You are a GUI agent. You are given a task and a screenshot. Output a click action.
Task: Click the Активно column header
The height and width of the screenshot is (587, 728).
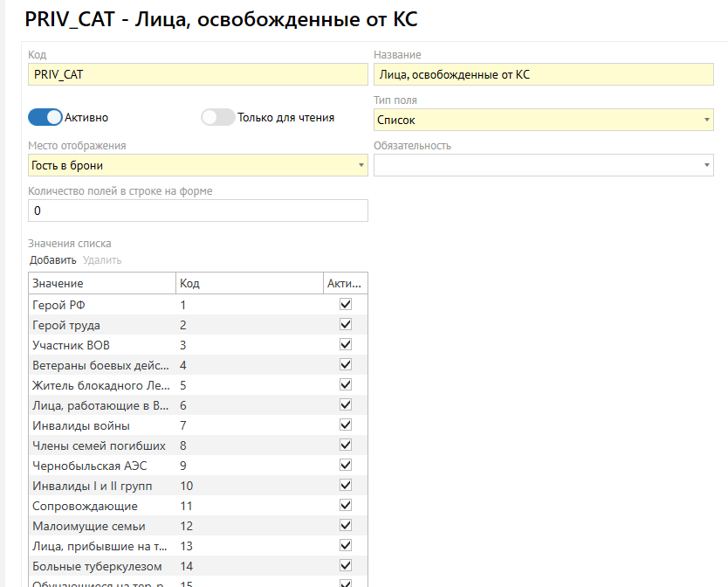tap(345, 283)
